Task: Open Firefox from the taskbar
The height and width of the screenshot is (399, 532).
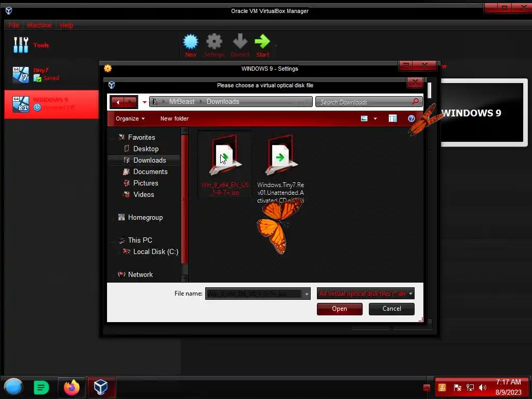Action: tap(72, 387)
